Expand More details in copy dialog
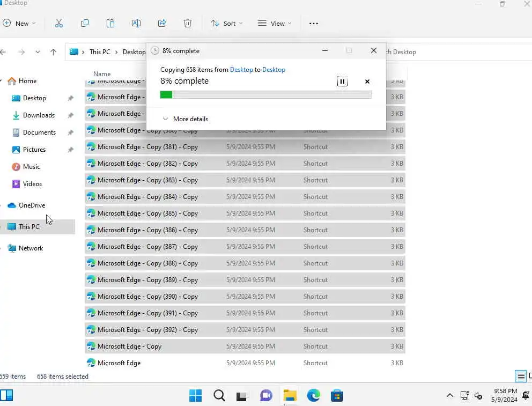The height and width of the screenshot is (406, 532). (185, 119)
